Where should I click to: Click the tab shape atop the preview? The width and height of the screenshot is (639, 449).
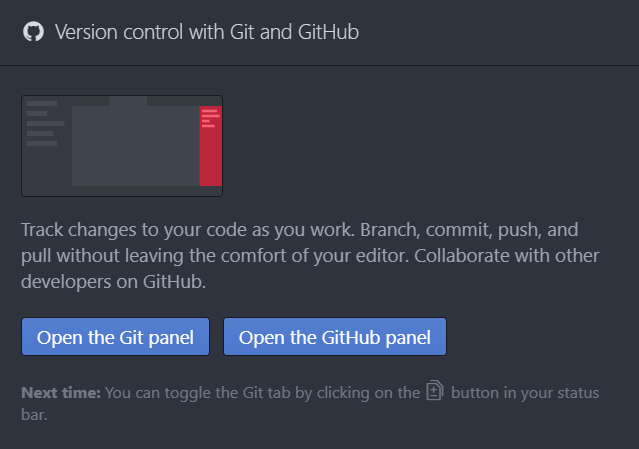pos(128,101)
